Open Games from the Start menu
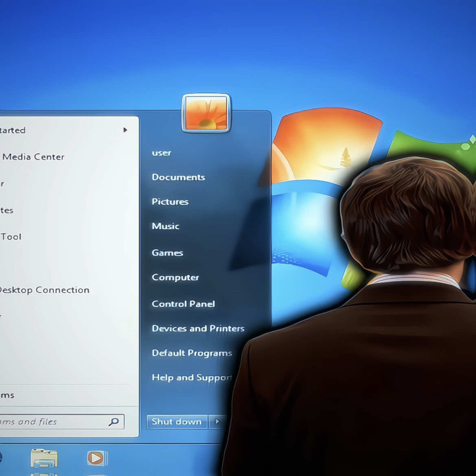The image size is (476, 476). click(x=167, y=253)
